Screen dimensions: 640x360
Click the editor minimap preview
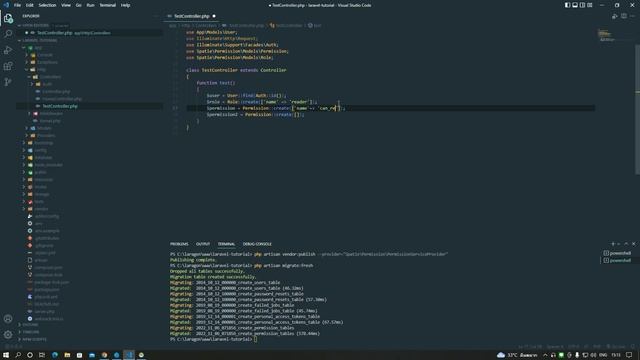(607, 36)
